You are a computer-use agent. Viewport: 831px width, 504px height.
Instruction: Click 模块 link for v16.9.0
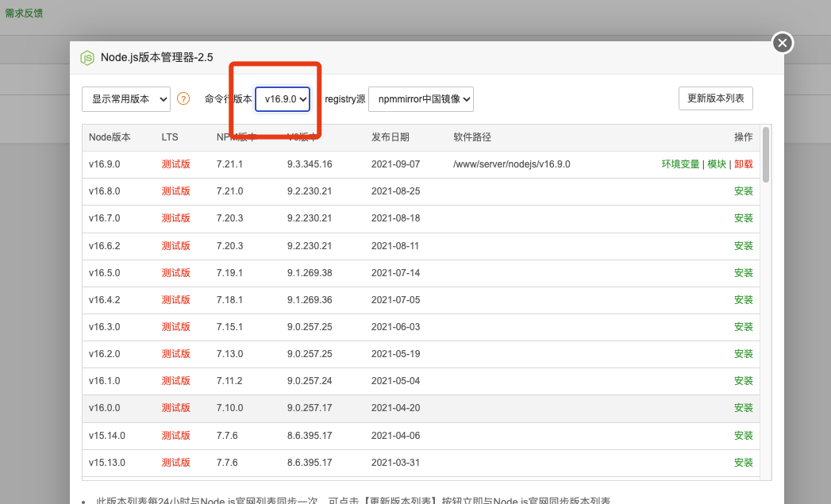(717, 164)
